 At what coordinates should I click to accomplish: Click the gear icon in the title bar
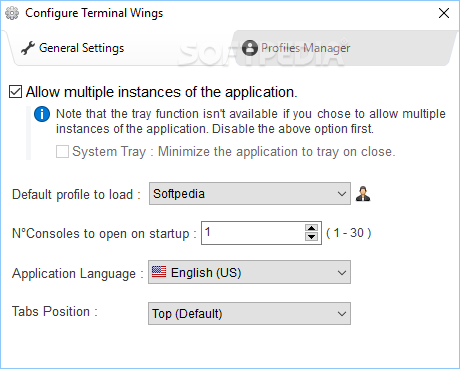[x=12, y=13]
